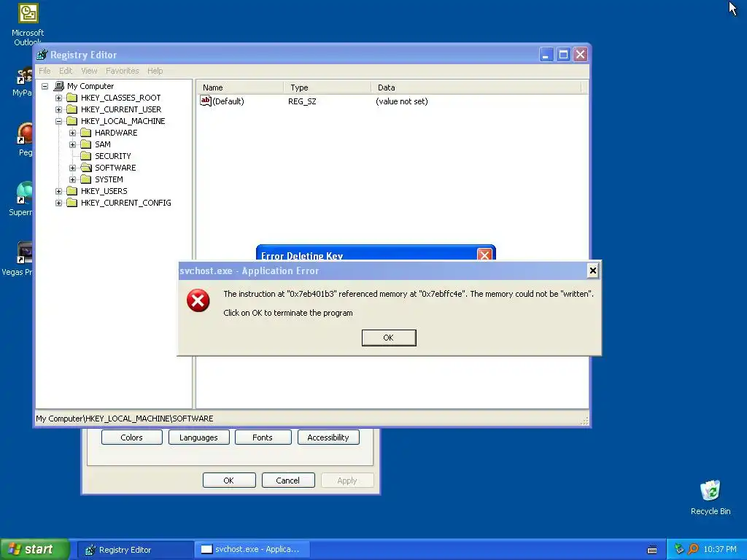Select the My Computer icon in tree
Screen dimensions: 747x560
point(58,86)
